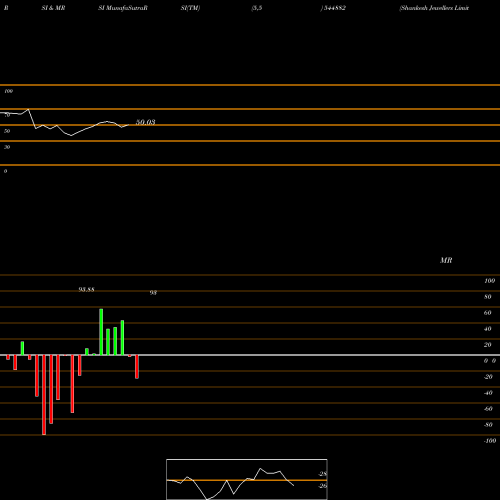Screen dimensions: 500x500
Task: Click the Shankesh Jewellers title text
Action: point(434,8)
